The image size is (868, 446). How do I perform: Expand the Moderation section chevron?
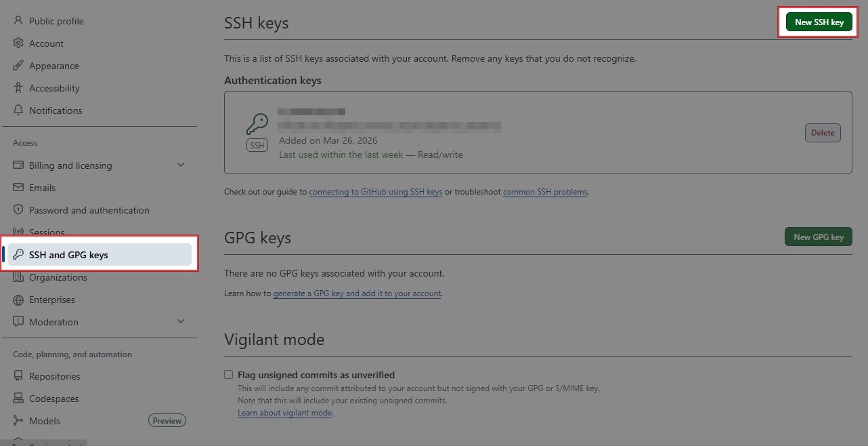point(180,322)
